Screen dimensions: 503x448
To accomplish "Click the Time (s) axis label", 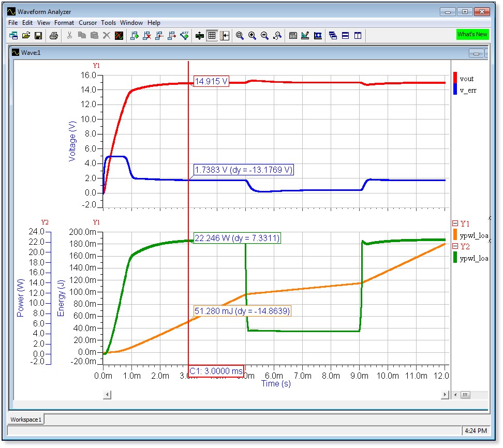I will tap(276, 384).
